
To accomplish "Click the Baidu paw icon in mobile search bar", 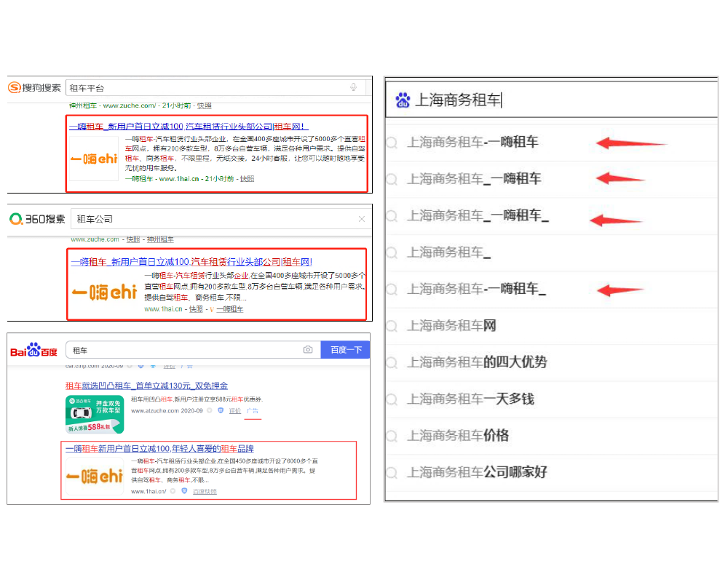I will [403, 100].
